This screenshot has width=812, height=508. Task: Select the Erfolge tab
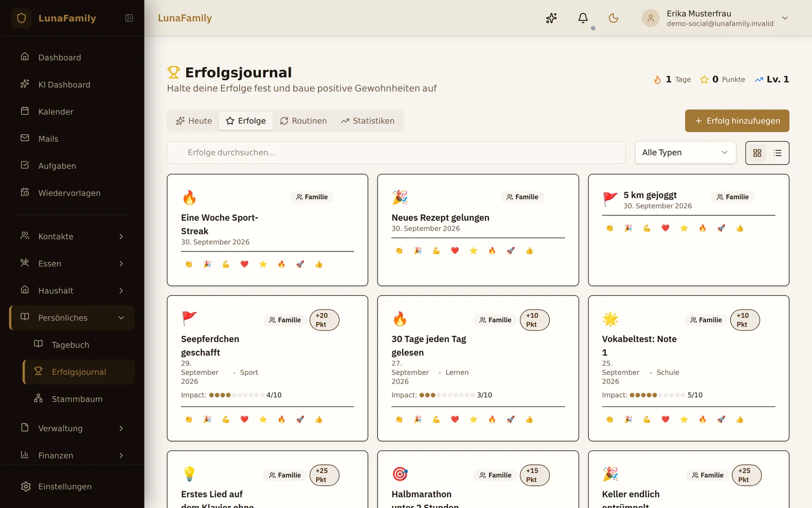coord(246,121)
